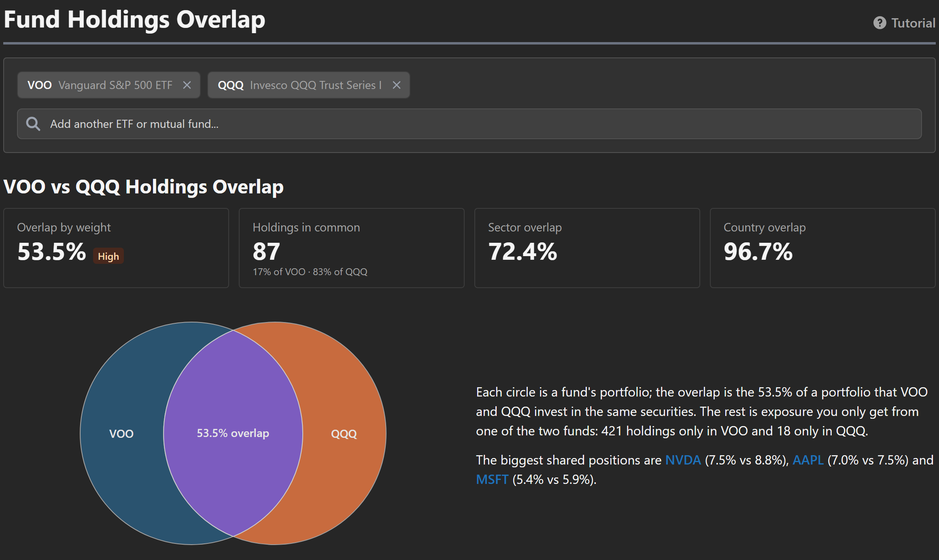Click the Holdings in common label

pyautogui.click(x=306, y=227)
